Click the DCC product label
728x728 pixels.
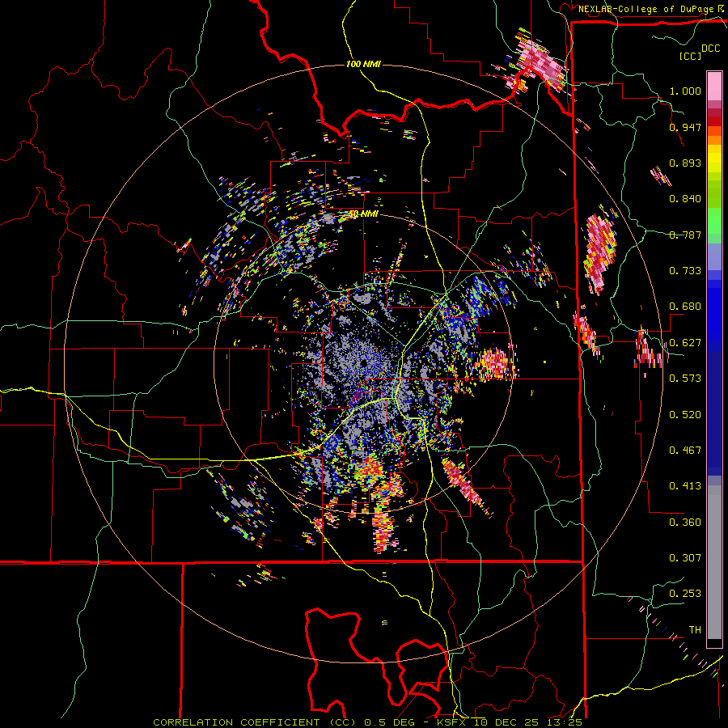(x=711, y=49)
